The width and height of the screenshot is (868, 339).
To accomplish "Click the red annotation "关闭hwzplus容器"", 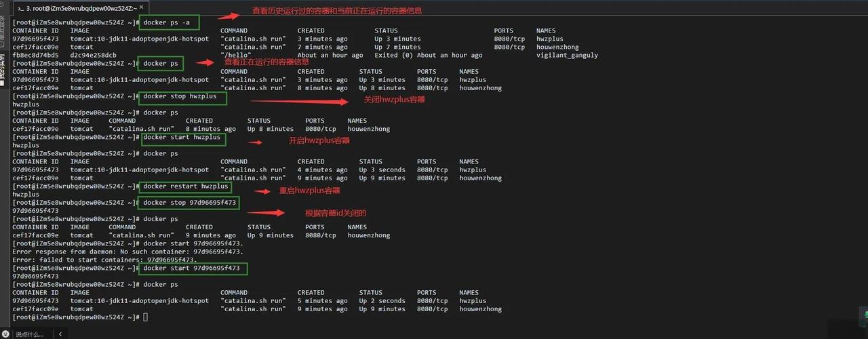I will pyautogui.click(x=394, y=100).
